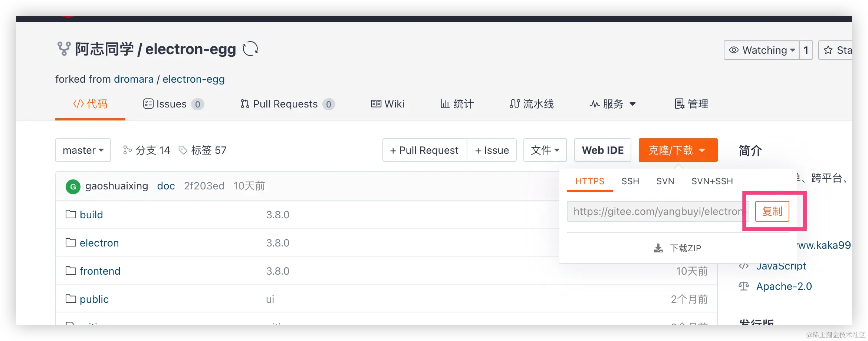Click the ui commit message in public row

[x=270, y=299]
